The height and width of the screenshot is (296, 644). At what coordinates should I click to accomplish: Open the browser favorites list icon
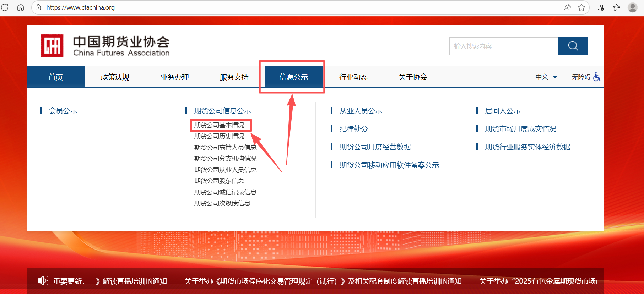(x=617, y=7)
